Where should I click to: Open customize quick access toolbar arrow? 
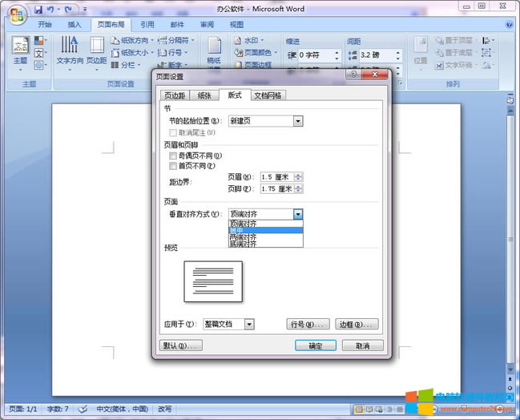coord(85,10)
